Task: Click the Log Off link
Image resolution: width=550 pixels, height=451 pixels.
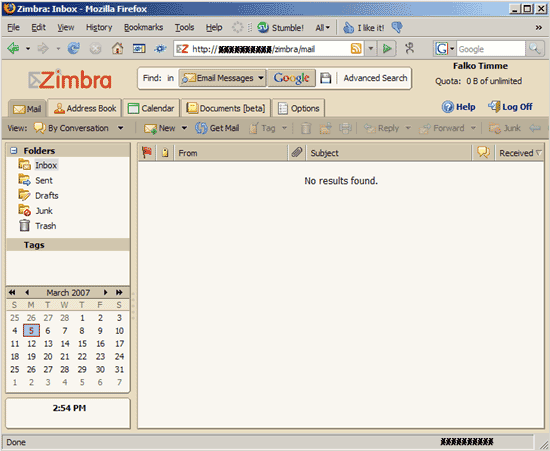Action: click(x=510, y=107)
